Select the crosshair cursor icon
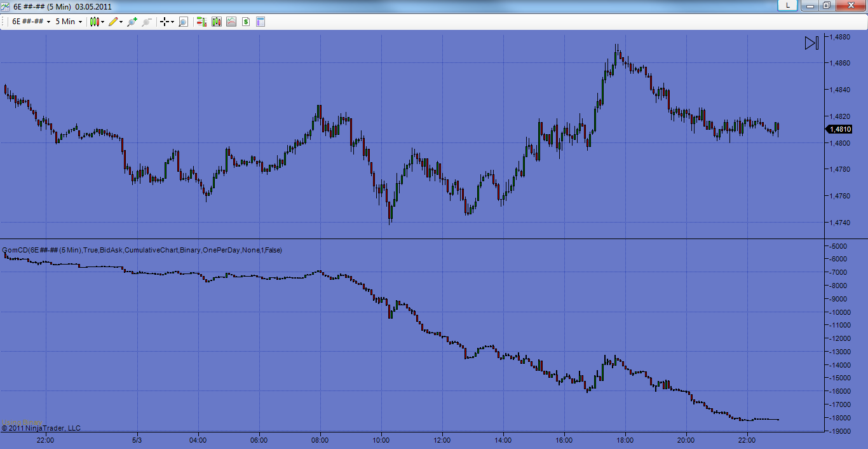Image resolution: width=868 pixels, height=449 pixels. (x=165, y=22)
